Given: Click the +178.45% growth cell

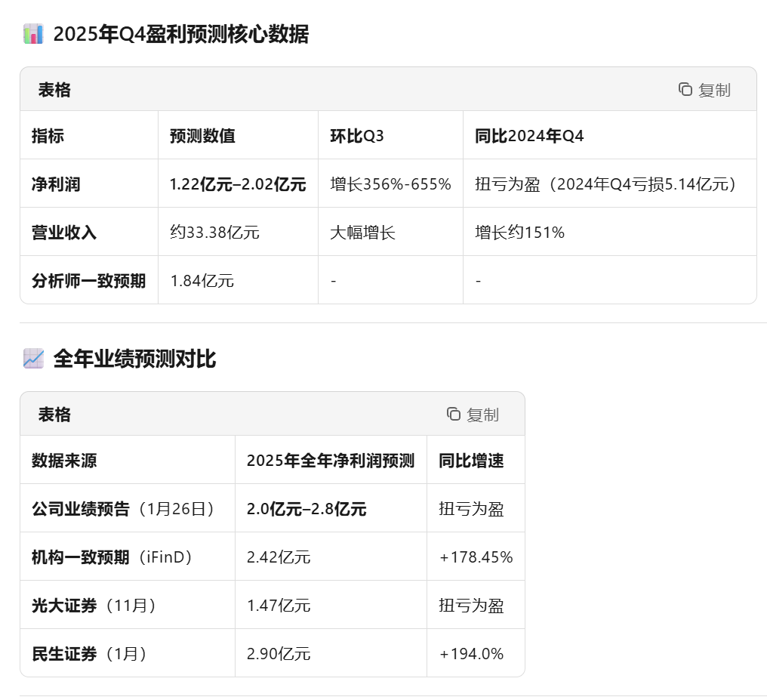Looking at the screenshot, I should [476, 557].
